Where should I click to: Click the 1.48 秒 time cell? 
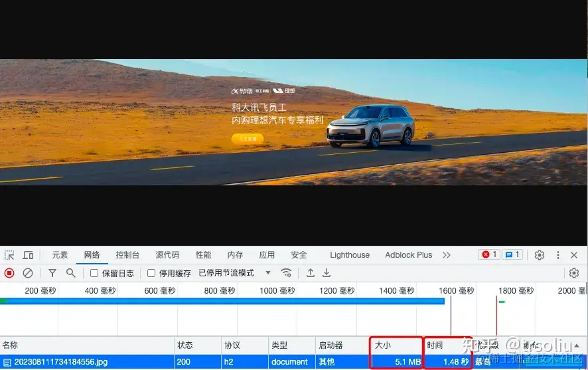coord(448,362)
